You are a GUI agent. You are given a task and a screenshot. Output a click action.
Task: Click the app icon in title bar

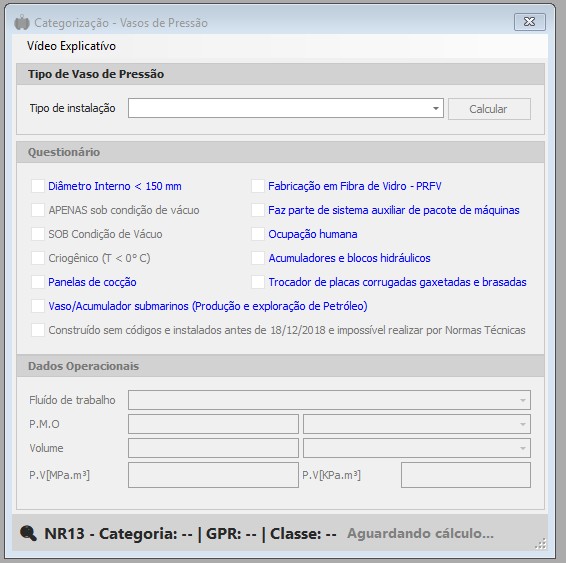22,22
